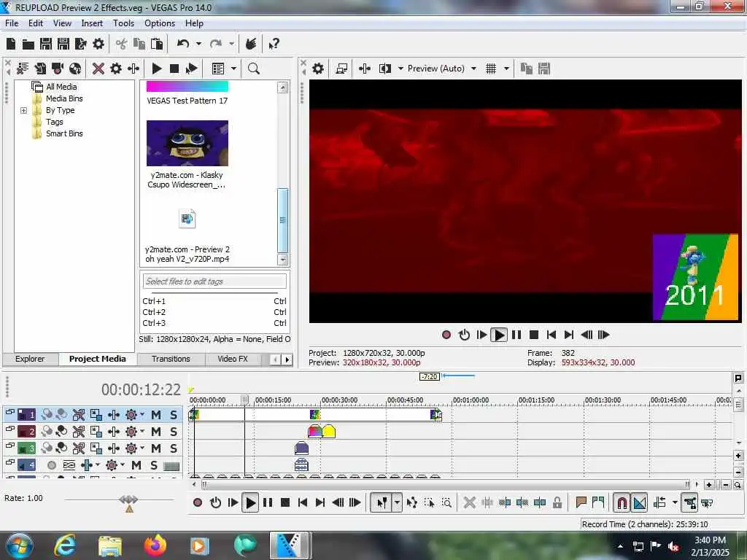The width and height of the screenshot is (747, 560).
Task: Adjust the playback Rate slider handle
Action: 128,499
